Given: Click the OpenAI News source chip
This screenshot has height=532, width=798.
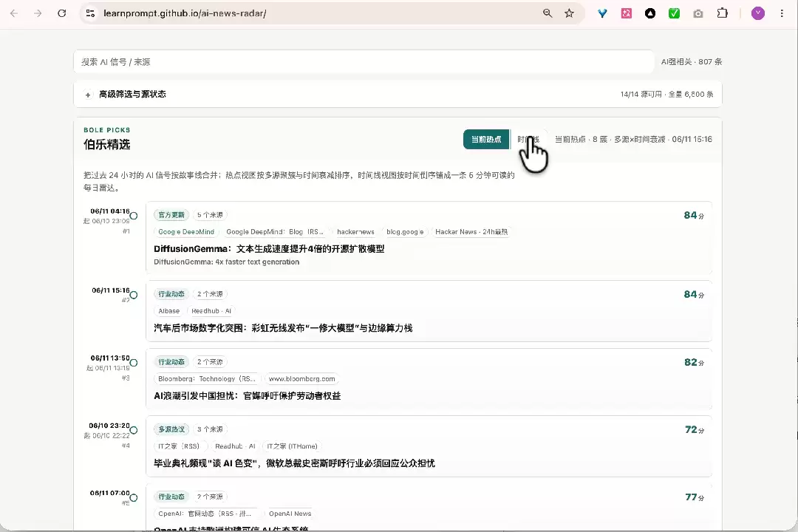Looking at the screenshot, I should tap(290, 514).
